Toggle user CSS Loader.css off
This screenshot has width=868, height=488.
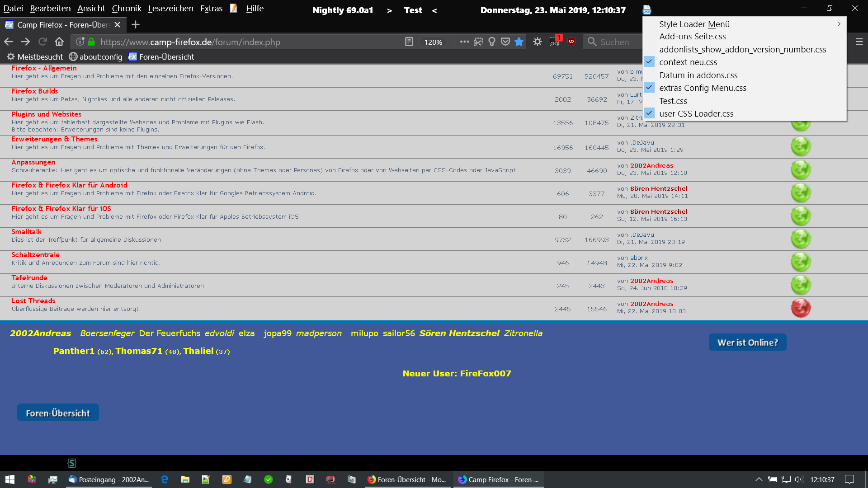696,114
